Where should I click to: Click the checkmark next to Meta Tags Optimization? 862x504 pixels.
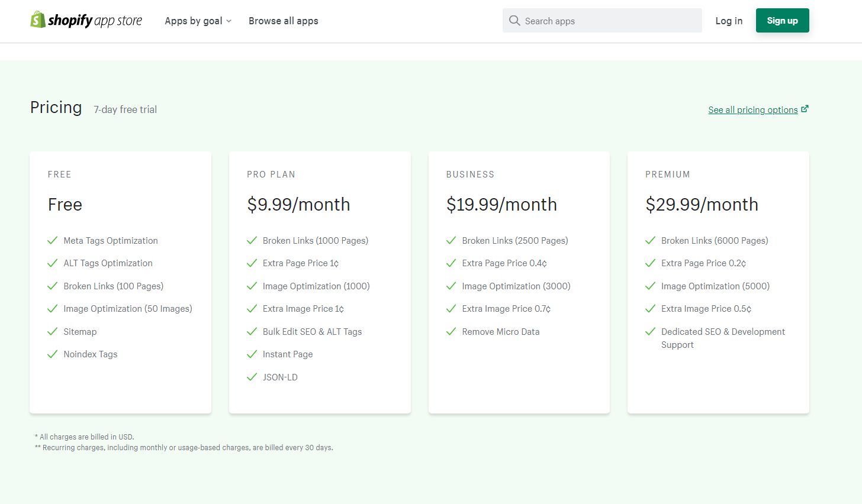click(x=52, y=240)
